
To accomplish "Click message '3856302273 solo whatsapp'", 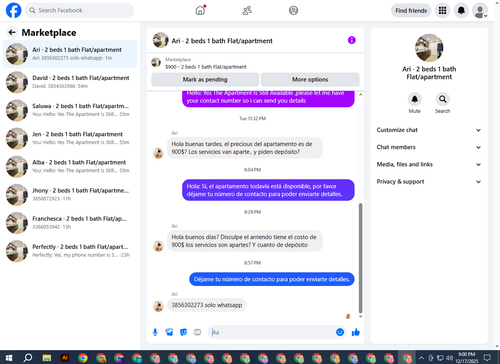I will pyautogui.click(x=207, y=305).
